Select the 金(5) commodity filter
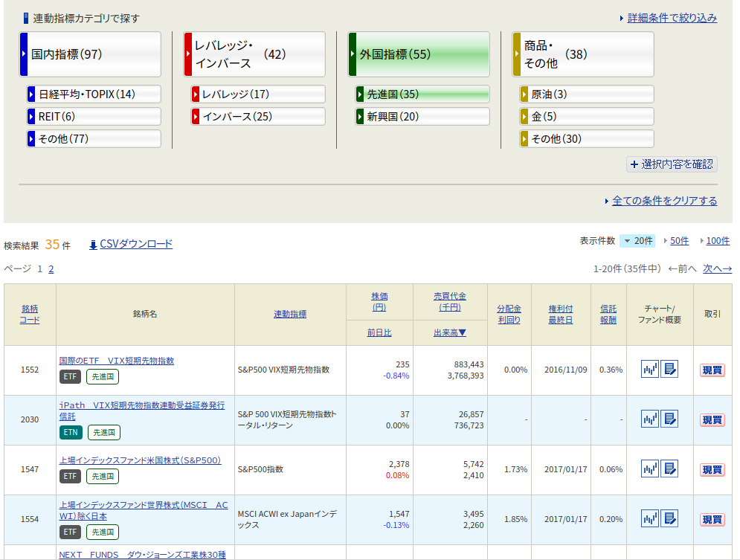Image resolution: width=740 pixels, height=560 pixels. (587, 117)
